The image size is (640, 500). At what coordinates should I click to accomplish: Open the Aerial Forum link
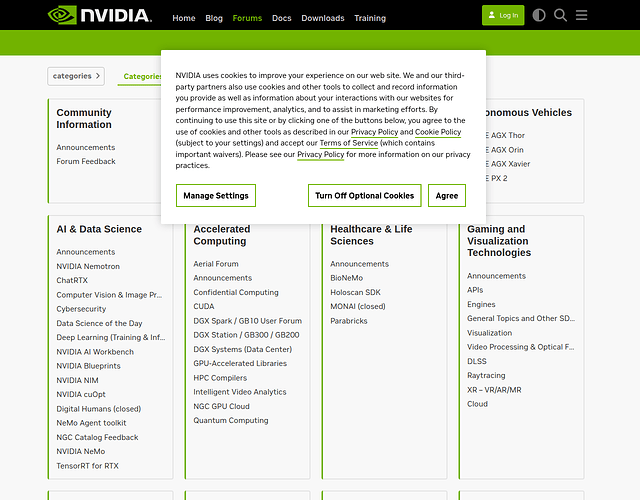(x=216, y=264)
